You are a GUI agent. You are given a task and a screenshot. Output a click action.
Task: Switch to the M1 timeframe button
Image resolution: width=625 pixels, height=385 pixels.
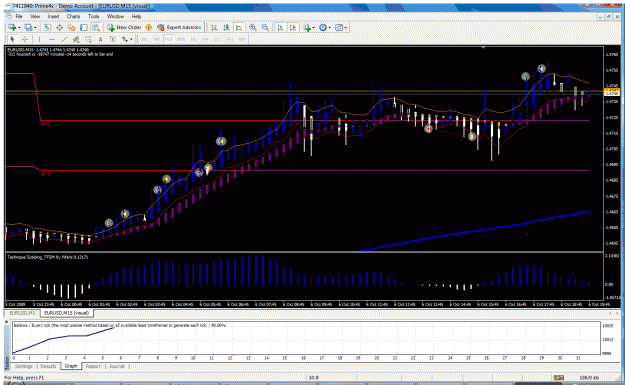(x=144, y=39)
